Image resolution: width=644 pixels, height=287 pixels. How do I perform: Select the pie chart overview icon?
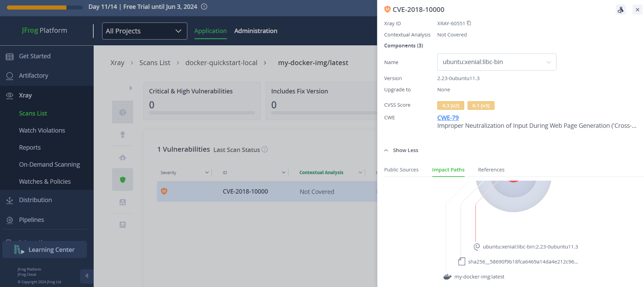click(123, 112)
